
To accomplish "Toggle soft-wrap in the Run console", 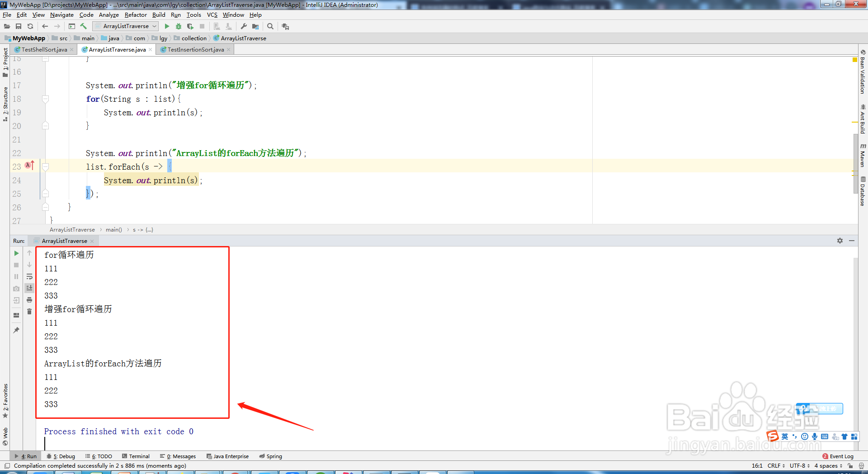I will click(29, 276).
